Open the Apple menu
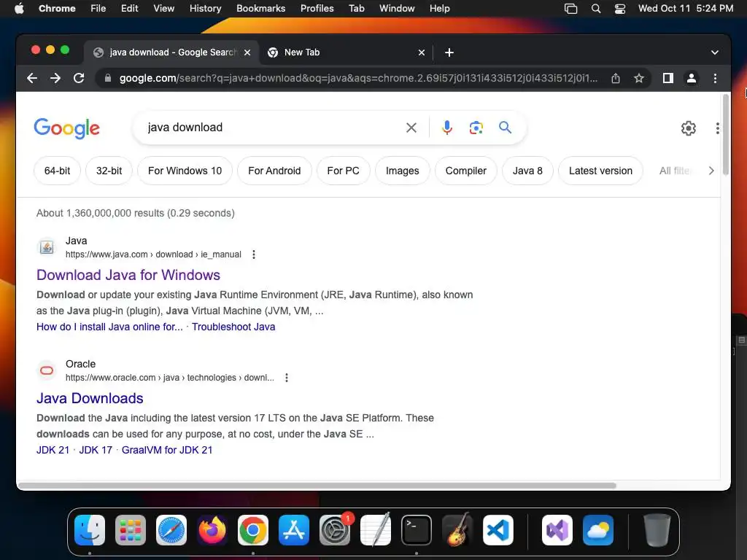747x560 pixels. coord(19,9)
